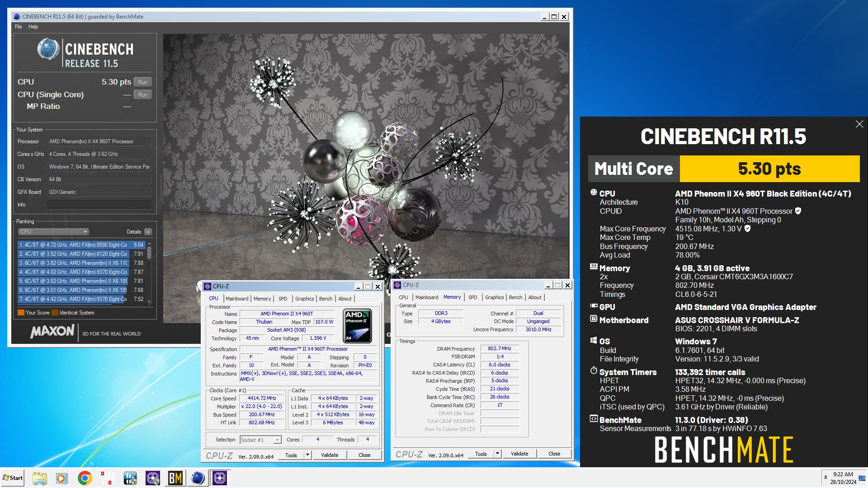This screenshot has height=488, width=868.
Task: Click the Cinebench Info input field
Action: tap(99, 205)
